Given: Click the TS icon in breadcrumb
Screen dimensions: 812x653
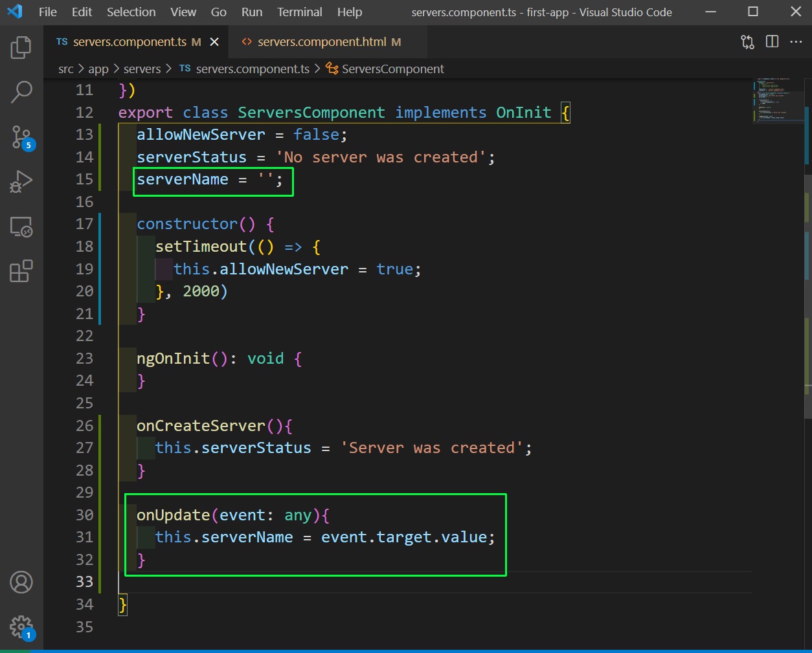Looking at the screenshot, I should pyautogui.click(x=185, y=69).
